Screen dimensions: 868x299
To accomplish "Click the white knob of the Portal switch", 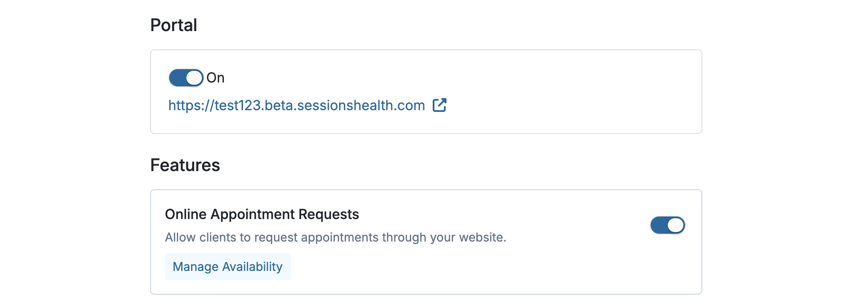I will point(194,78).
